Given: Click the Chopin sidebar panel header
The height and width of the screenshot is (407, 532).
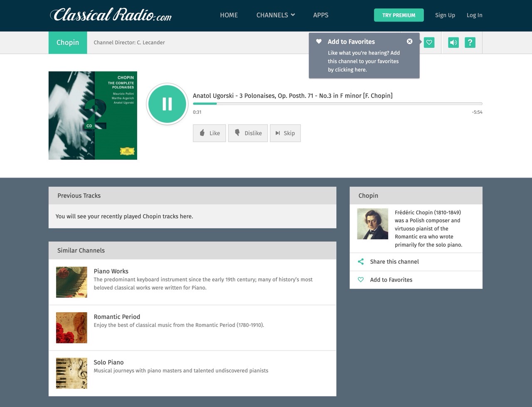Looking at the screenshot, I should [x=416, y=196].
